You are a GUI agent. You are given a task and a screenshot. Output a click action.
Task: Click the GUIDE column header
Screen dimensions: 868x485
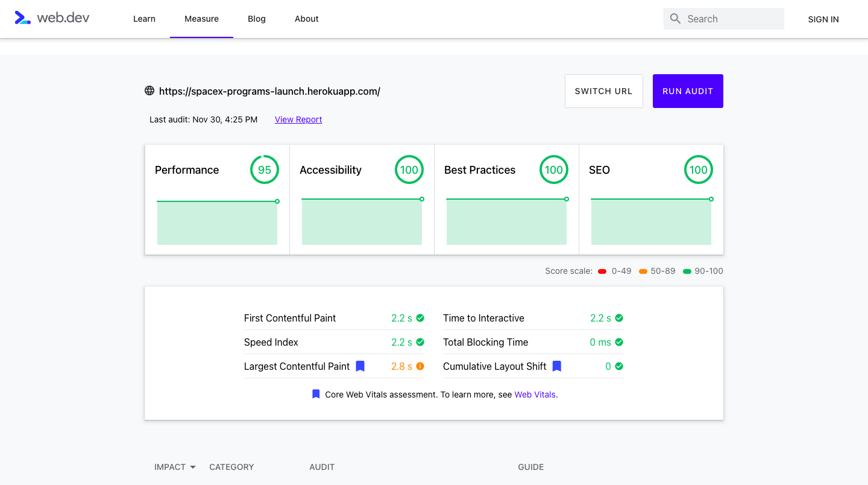(x=531, y=467)
